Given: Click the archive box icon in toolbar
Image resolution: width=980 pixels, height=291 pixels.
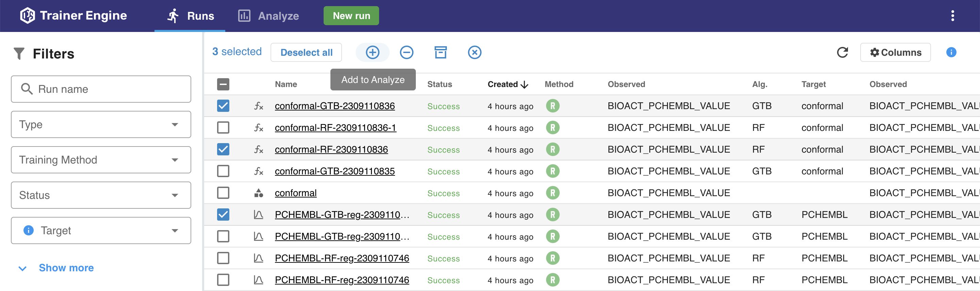Looking at the screenshot, I should click(x=440, y=52).
